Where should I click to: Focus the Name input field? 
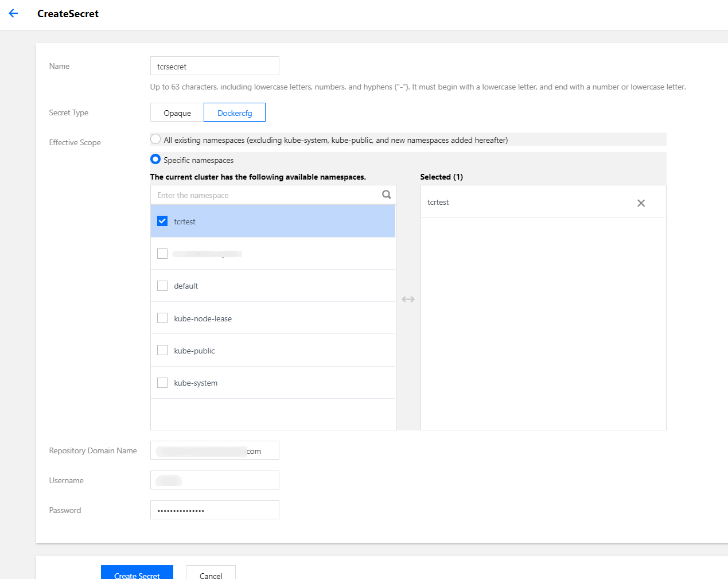point(215,66)
